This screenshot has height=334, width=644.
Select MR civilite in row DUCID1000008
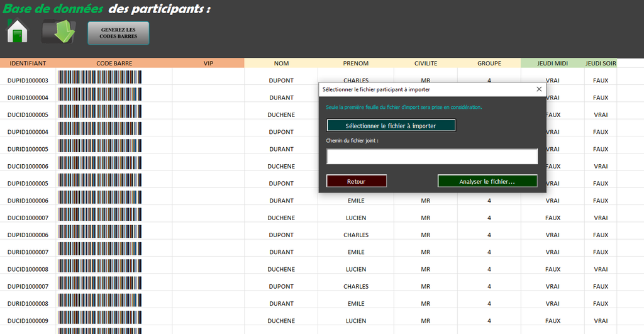pos(426,269)
